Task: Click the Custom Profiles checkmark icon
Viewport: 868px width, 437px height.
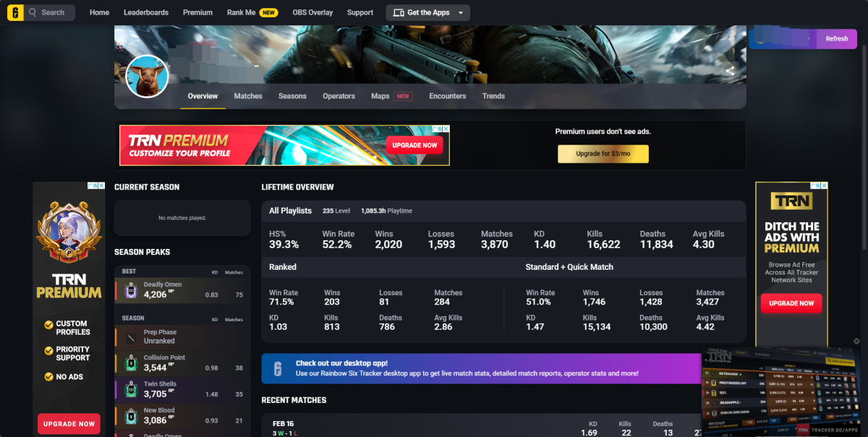Action: (48, 326)
